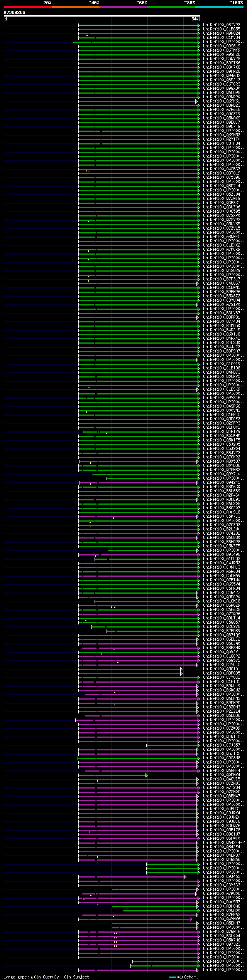
Task: Select label UniRef100_C5WY28
Action: [x=222, y=59]
